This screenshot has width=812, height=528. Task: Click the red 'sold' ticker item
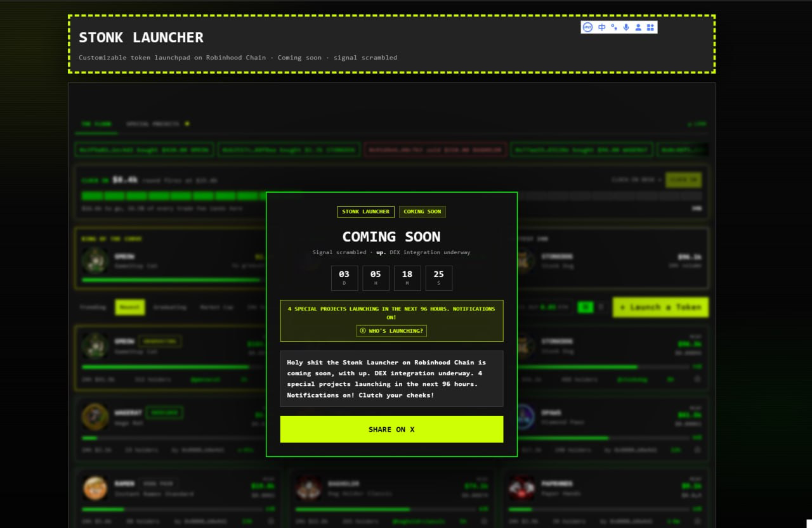pyautogui.click(x=436, y=150)
